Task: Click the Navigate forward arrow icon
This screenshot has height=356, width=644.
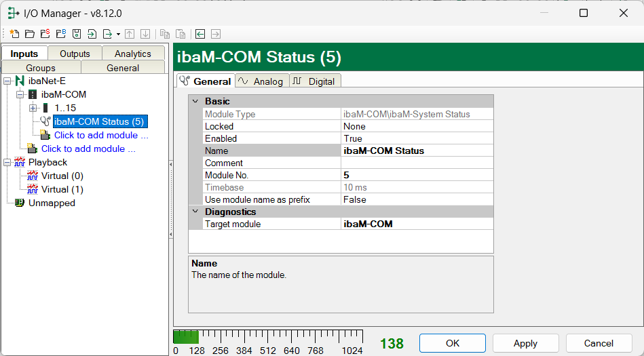Action: click(216, 34)
